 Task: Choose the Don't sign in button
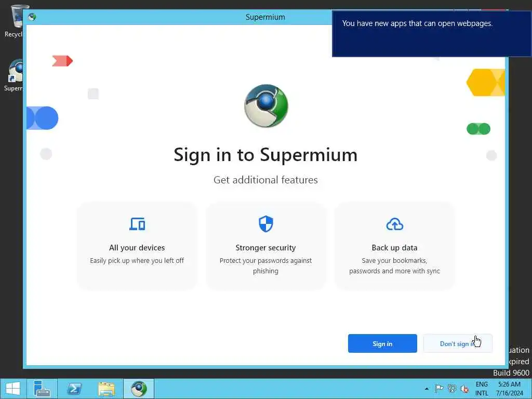[458, 343]
